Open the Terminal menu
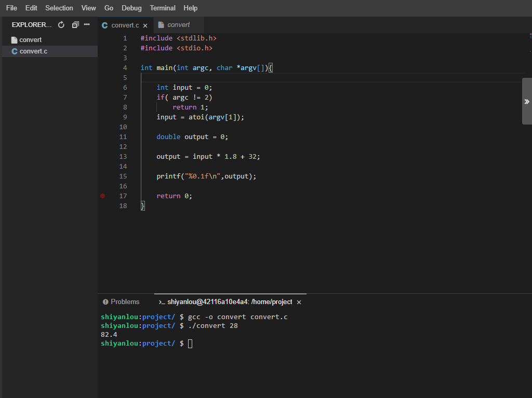The width and height of the screenshot is (532, 398). 163,8
